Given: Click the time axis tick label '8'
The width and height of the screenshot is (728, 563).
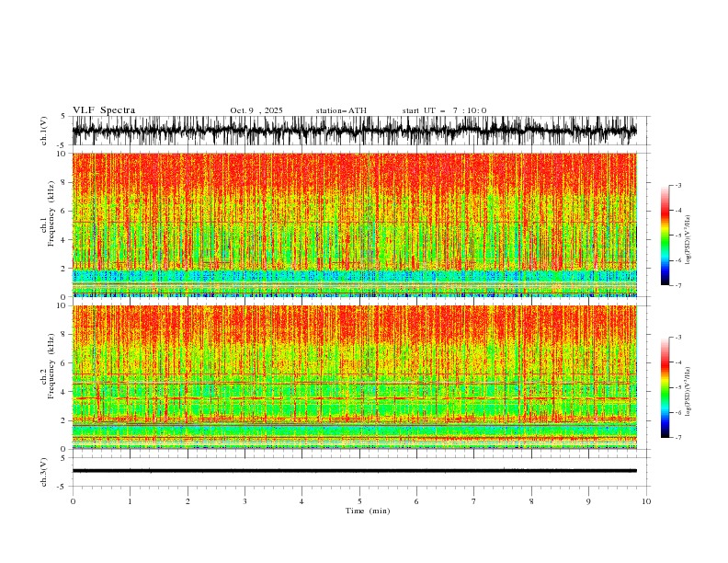Looking at the screenshot, I should coord(531,501).
